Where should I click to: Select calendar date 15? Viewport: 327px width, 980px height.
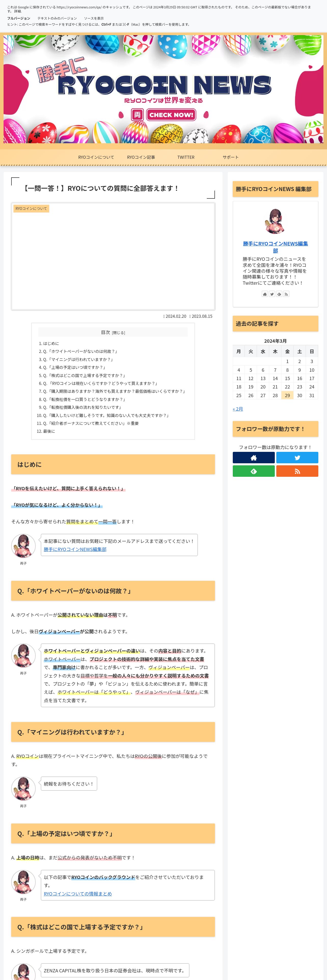(288, 379)
